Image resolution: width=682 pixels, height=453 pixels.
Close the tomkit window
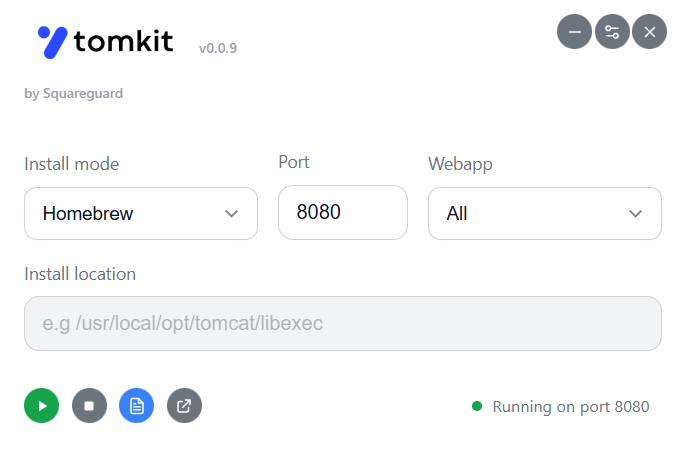point(650,32)
